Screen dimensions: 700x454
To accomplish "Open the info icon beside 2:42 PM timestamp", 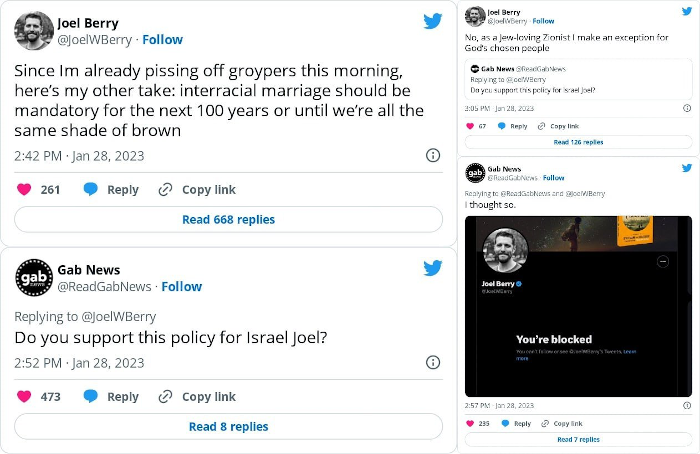I will pyautogui.click(x=433, y=155).
